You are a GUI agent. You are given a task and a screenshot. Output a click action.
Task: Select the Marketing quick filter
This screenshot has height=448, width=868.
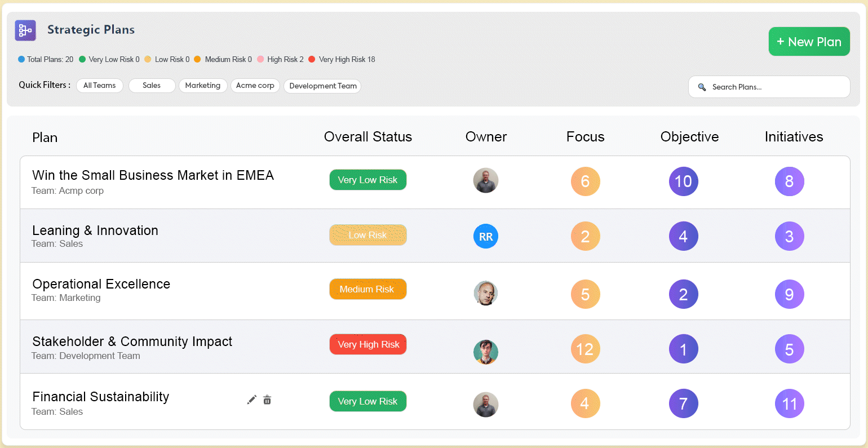(x=203, y=86)
